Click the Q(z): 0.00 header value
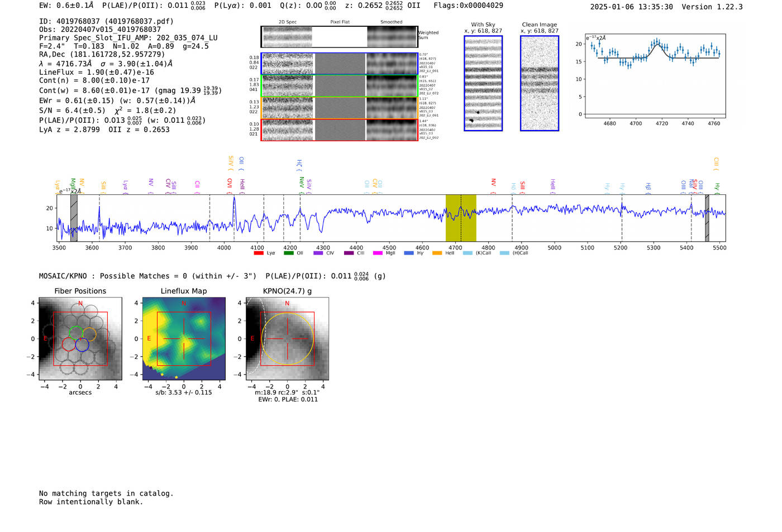Image resolution: width=782 pixels, height=532 pixels. coord(308,6)
